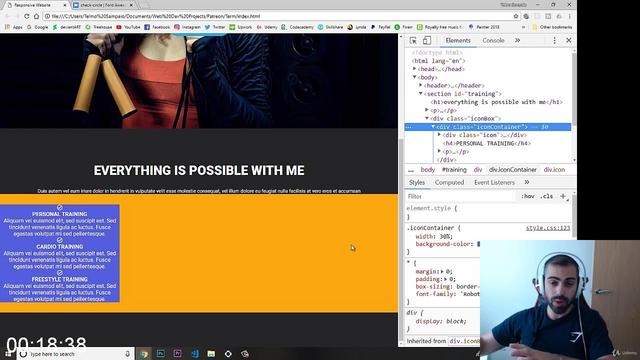This screenshot has width=640, height=360.
Task: Reload the page in Chrome
Action: click(27, 16)
